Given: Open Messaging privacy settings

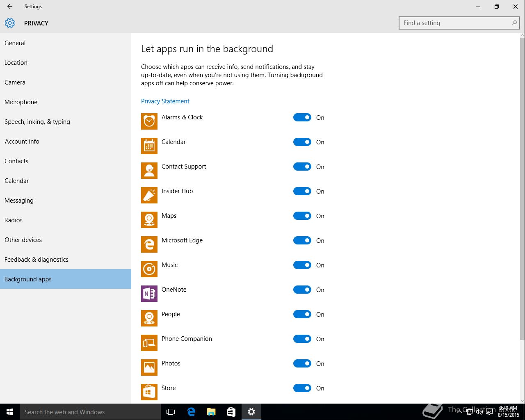Looking at the screenshot, I should (x=66, y=200).
